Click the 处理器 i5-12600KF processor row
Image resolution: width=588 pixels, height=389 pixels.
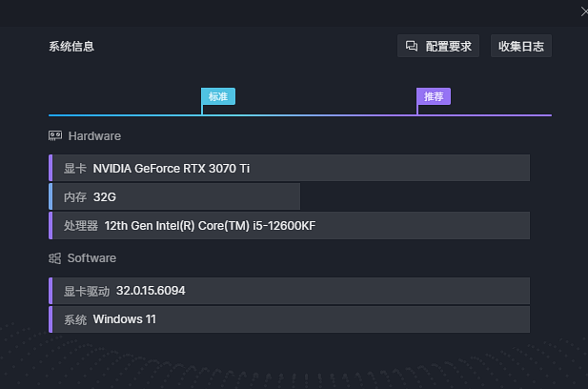coord(289,225)
